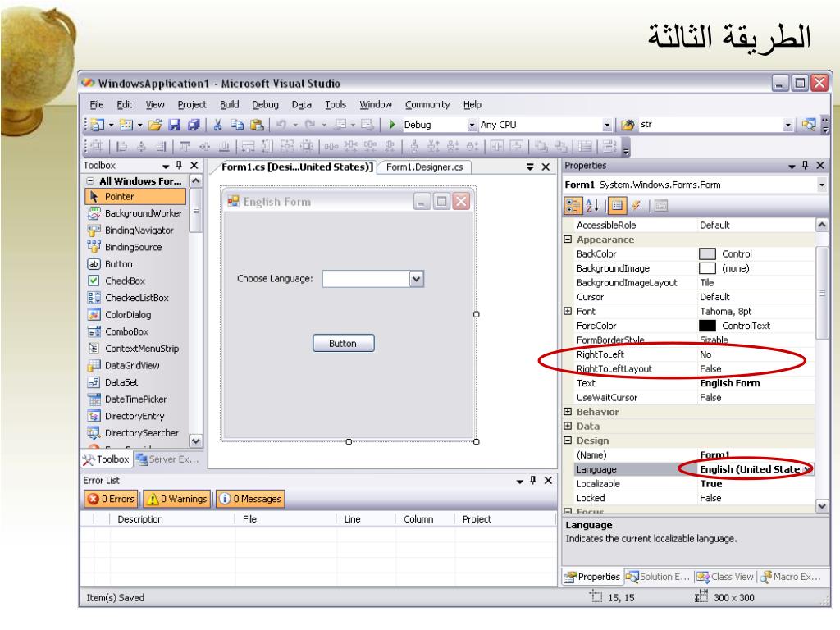Expand the Font property
This screenshot has width=840, height=630.
tap(568, 311)
